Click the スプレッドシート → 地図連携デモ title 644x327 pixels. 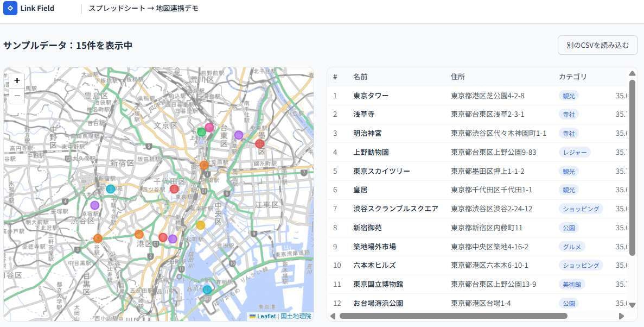pyautogui.click(x=144, y=8)
